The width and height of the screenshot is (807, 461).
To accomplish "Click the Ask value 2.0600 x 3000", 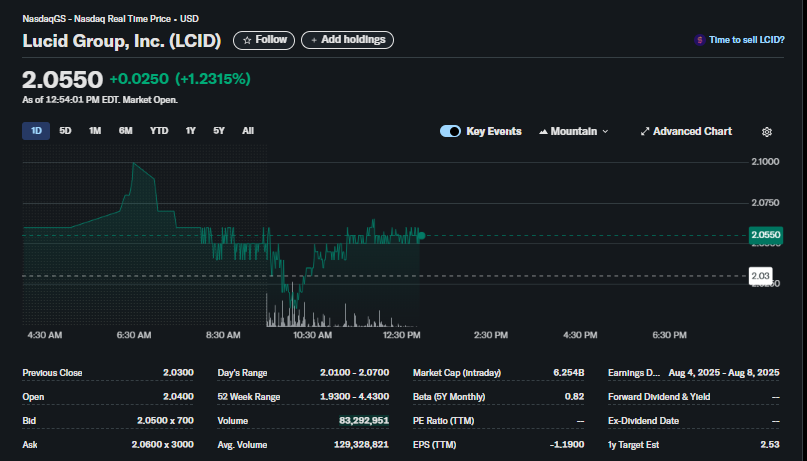I will coord(163,445).
